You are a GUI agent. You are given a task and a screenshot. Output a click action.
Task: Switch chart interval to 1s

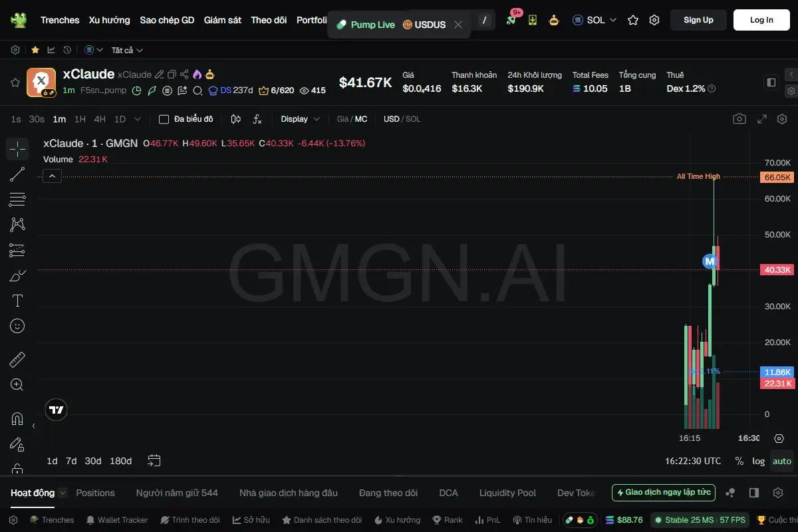(x=16, y=119)
